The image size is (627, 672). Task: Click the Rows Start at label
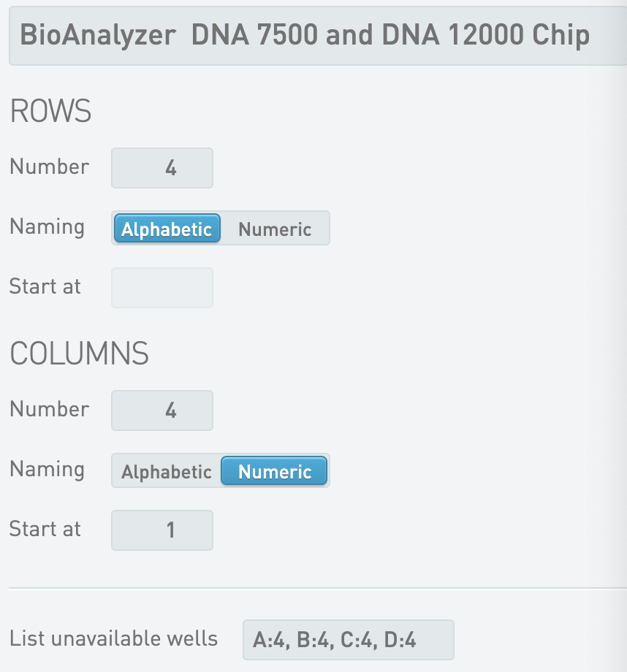coord(45,286)
